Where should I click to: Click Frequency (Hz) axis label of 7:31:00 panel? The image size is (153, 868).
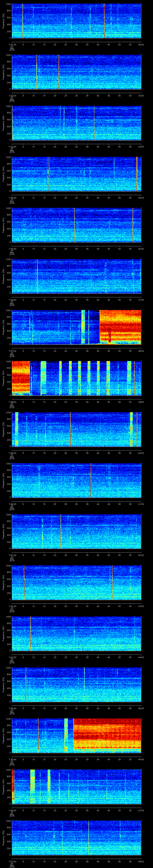4,21
